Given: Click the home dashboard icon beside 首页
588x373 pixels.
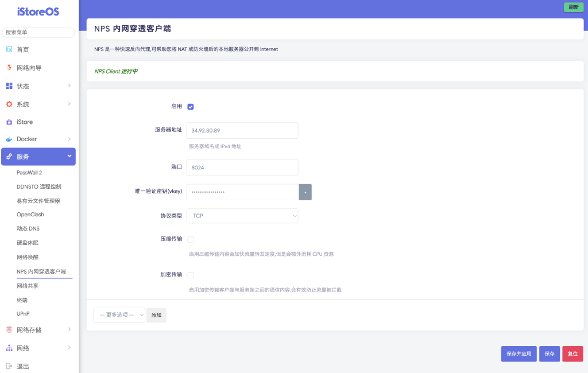Looking at the screenshot, I should tap(9, 49).
